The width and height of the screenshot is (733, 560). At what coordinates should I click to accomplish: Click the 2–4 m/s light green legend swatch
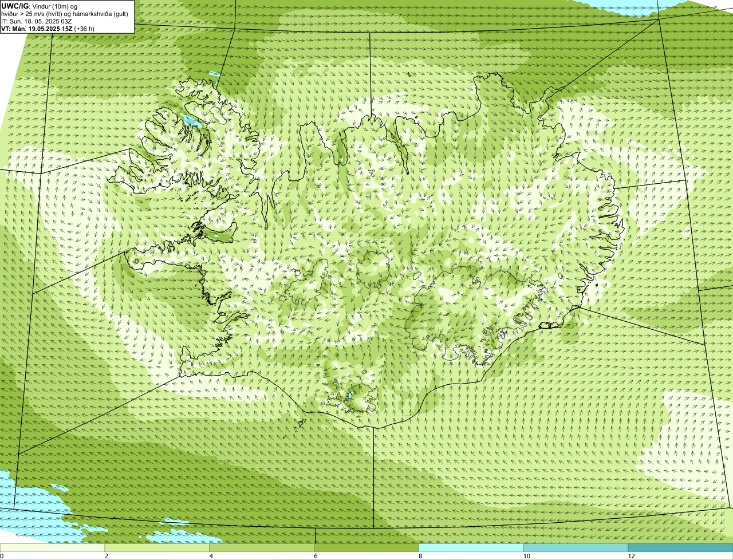coord(157,548)
